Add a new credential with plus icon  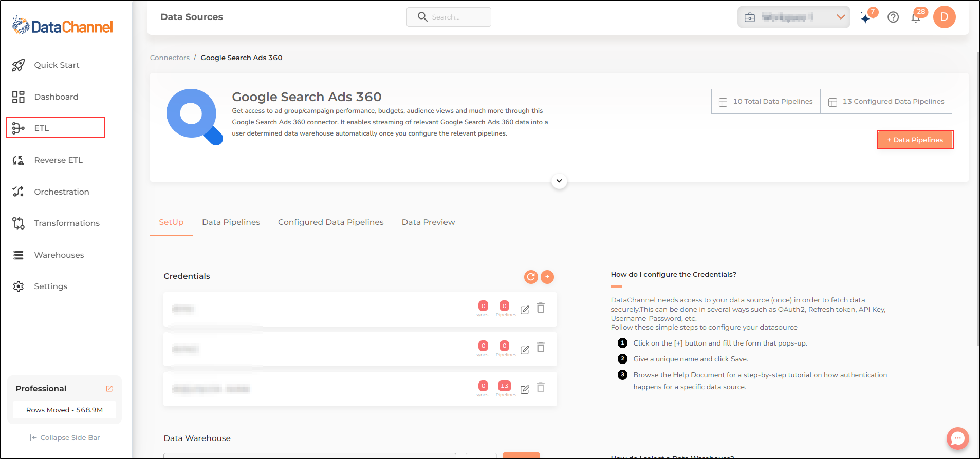tap(547, 277)
